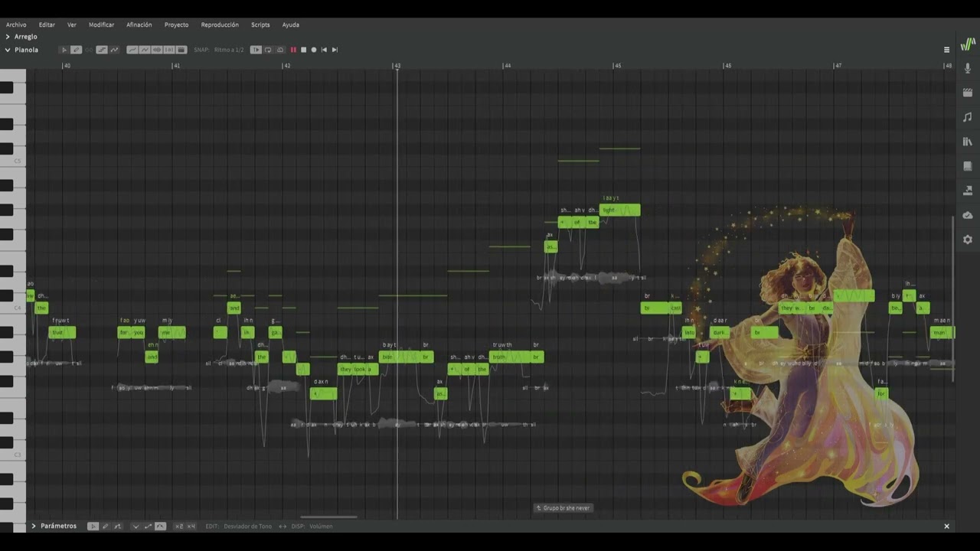Toggle pitch line display in Pianola
Screen dimensions: 980x551
[x=132, y=50]
